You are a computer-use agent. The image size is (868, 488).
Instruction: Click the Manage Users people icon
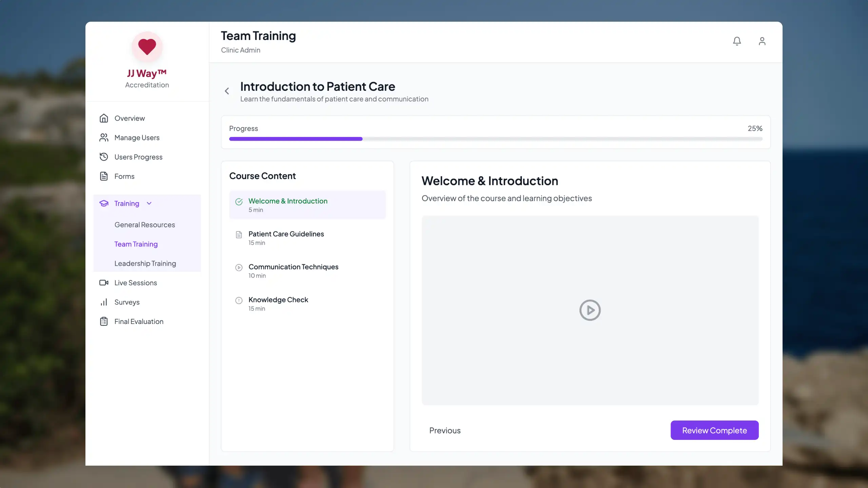104,138
